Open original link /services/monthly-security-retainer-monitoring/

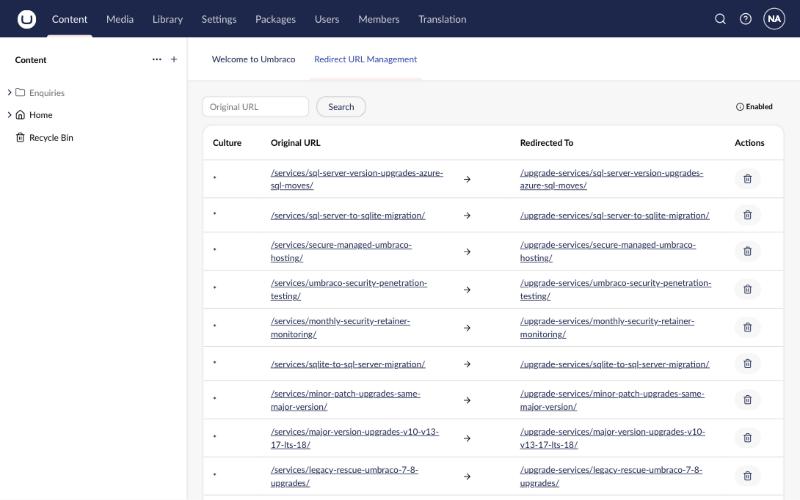(340, 328)
